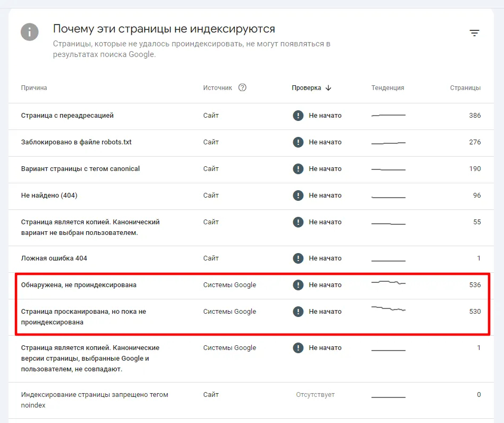The width and height of the screenshot is (504, 423).
Task: Click the warning icon in the 'Ложная ошибка 404' row
Action: click(298, 258)
